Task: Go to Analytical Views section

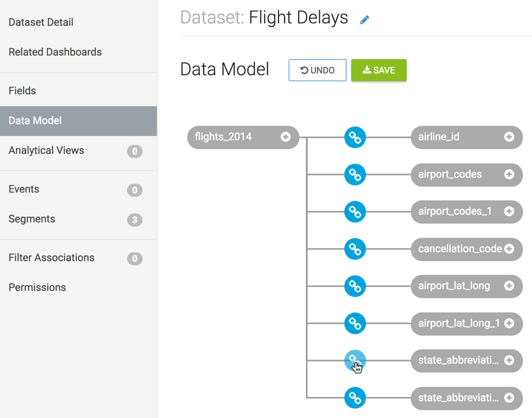Action: tap(47, 150)
